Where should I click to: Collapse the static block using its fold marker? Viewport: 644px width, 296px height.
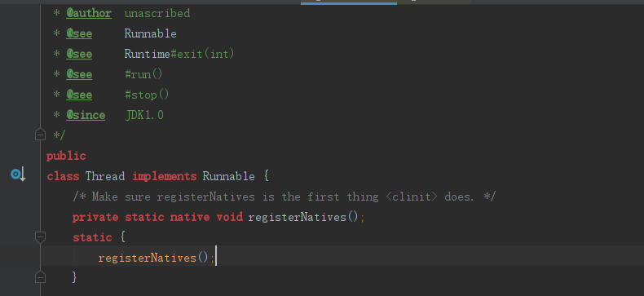coord(40,237)
